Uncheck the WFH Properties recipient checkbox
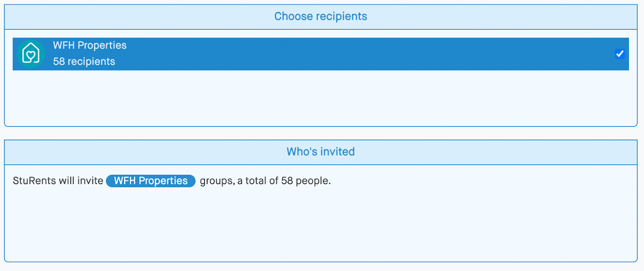This screenshot has height=271, width=644. [620, 54]
